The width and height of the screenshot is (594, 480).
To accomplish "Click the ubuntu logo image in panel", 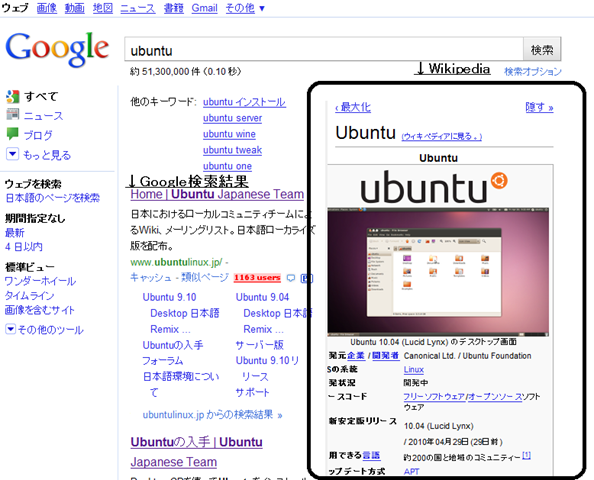I will click(x=434, y=187).
